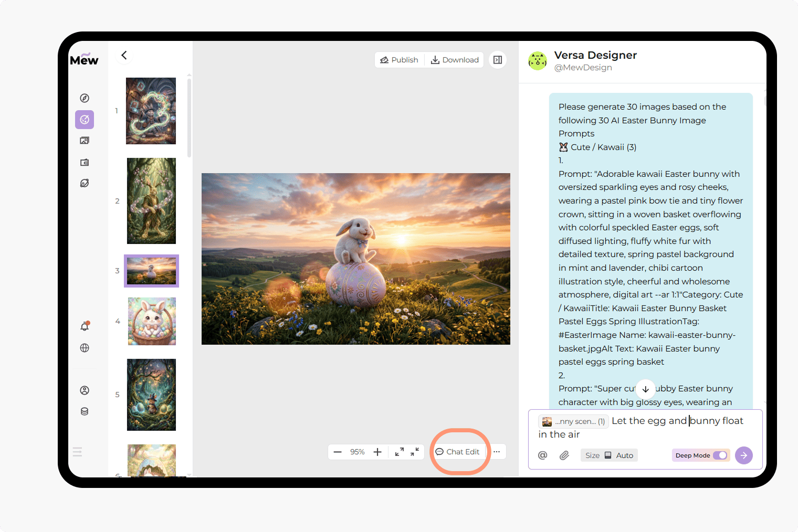
Task: Open more options with the ellipsis menu
Action: coord(496,451)
